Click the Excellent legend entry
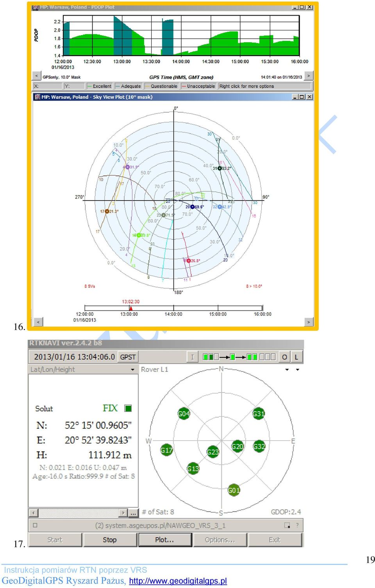 coord(100,86)
